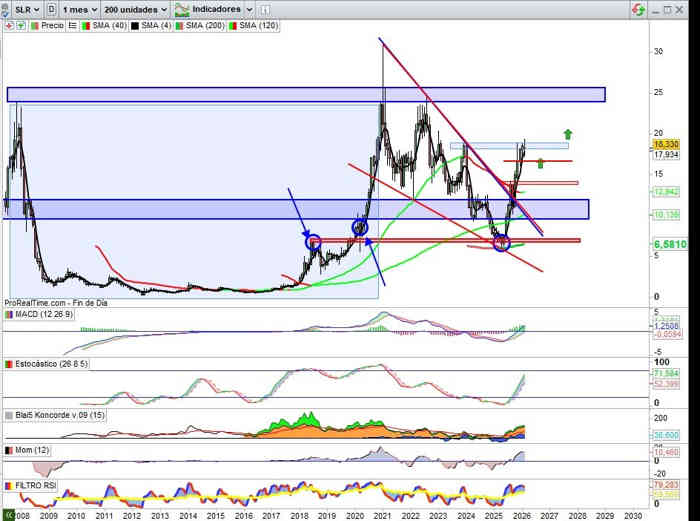Click the green scroll-back arrows at bottom left
Screen dimensions: 700x521
coord(8,514)
